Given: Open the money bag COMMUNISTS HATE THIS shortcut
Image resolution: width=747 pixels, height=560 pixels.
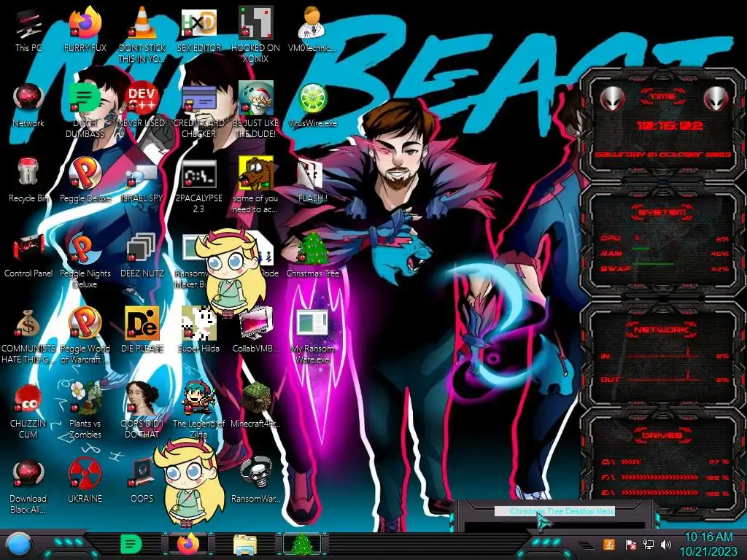Looking at the screenshot, I should (x=28, y=336).
